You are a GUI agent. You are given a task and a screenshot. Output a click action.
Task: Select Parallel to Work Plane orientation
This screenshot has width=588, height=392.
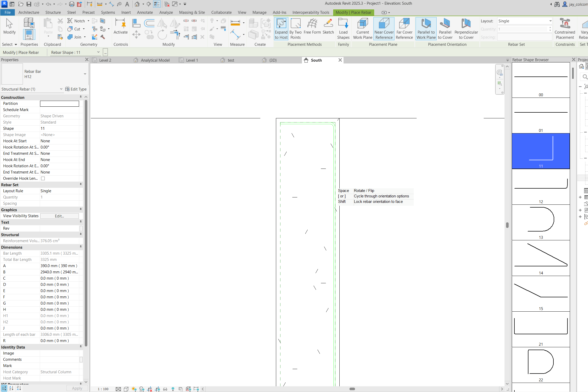coord(426,28)
